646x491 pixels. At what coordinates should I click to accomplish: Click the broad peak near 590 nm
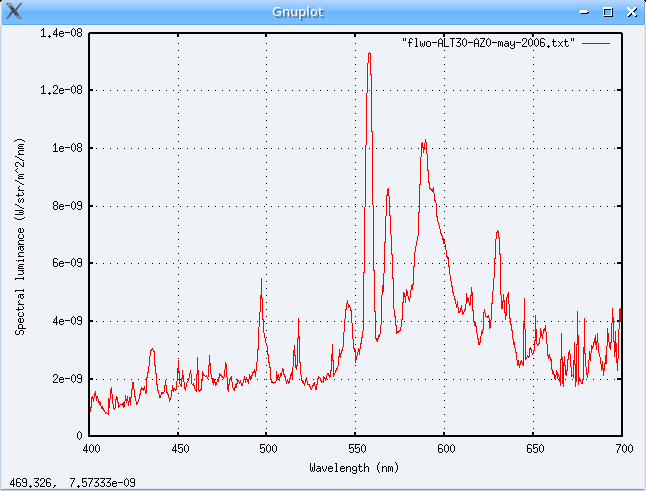point(424,144)
